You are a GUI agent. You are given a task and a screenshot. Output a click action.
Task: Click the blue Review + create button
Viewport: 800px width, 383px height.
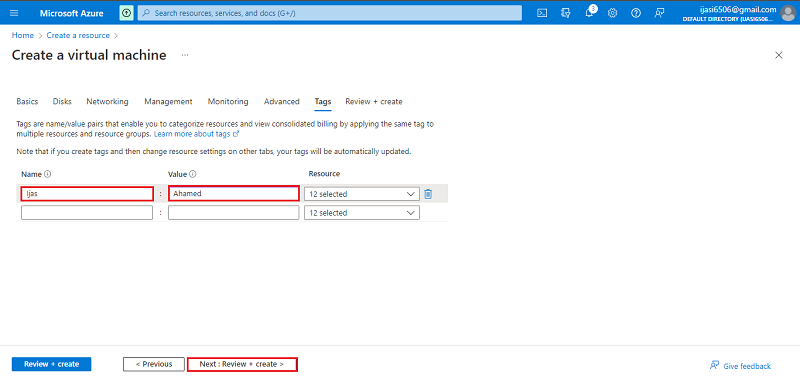52,364
